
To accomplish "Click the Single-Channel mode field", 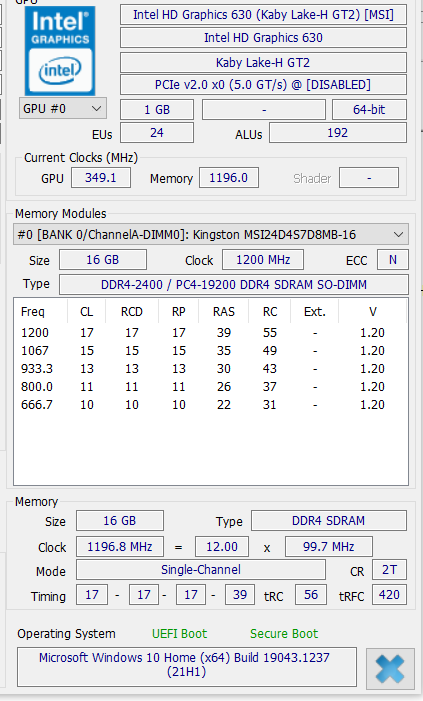I will [x=201, y=570].
